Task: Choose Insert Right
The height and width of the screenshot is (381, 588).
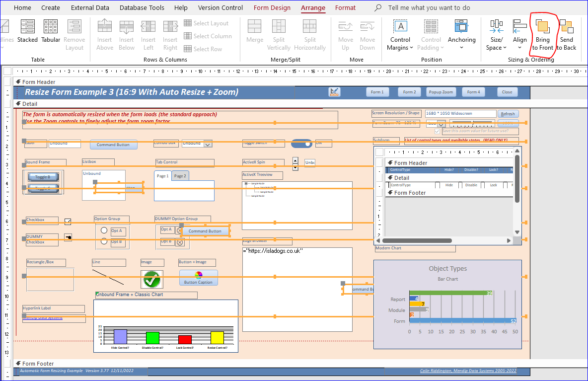Action: pos(170,35)
